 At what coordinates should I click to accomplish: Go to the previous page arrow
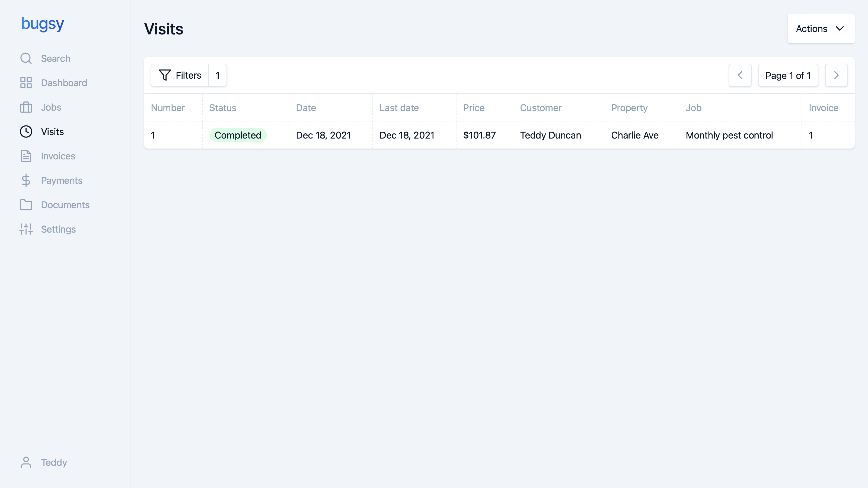[x=740, y=75]
